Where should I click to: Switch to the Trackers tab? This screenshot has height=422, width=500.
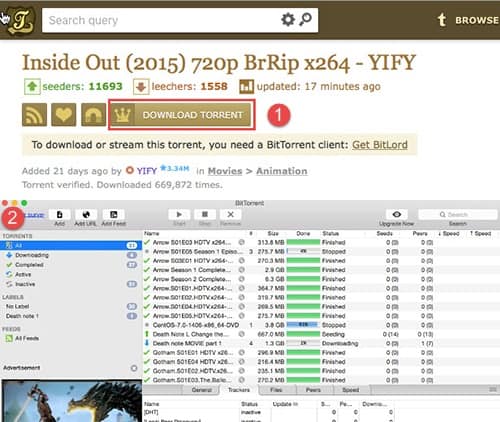[239, 390]
